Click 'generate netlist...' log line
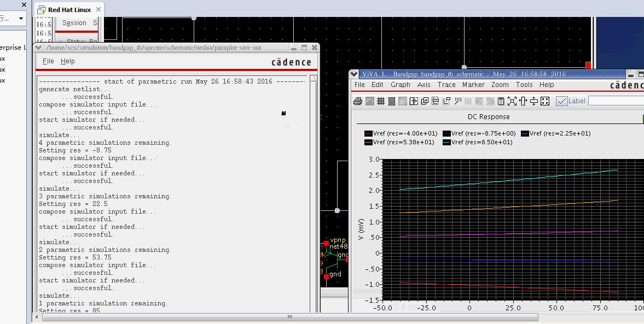The image size is (644, 324). (75, 89)
